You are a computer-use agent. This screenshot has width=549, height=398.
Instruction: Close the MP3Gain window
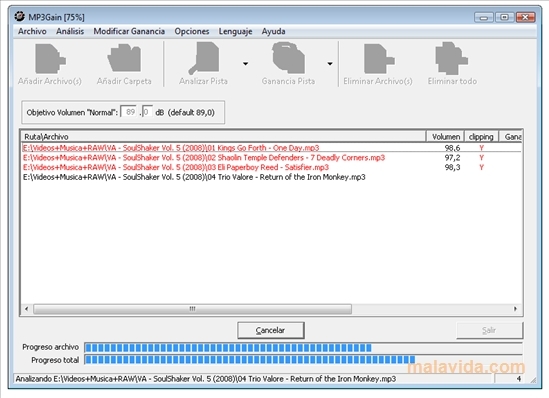pyautogui.click(x=526, y=17)
